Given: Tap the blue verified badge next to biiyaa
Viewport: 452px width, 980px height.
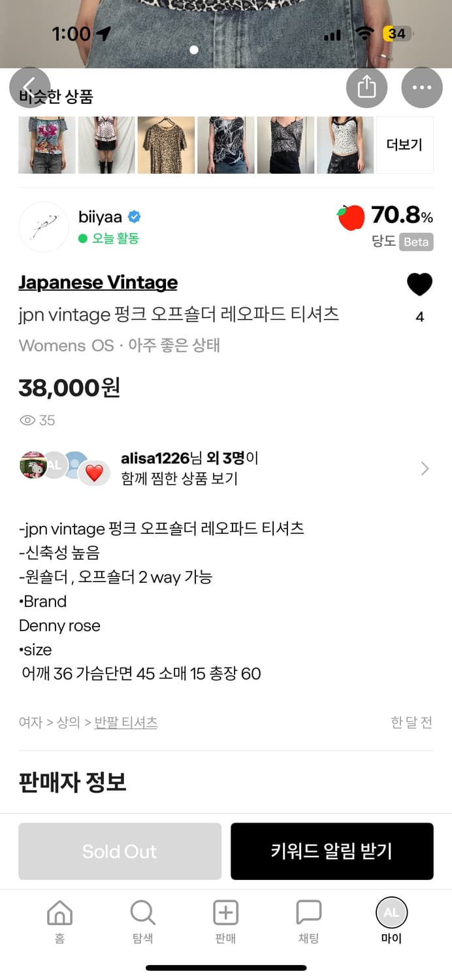Looking at the screenshot, I should 135,217.
